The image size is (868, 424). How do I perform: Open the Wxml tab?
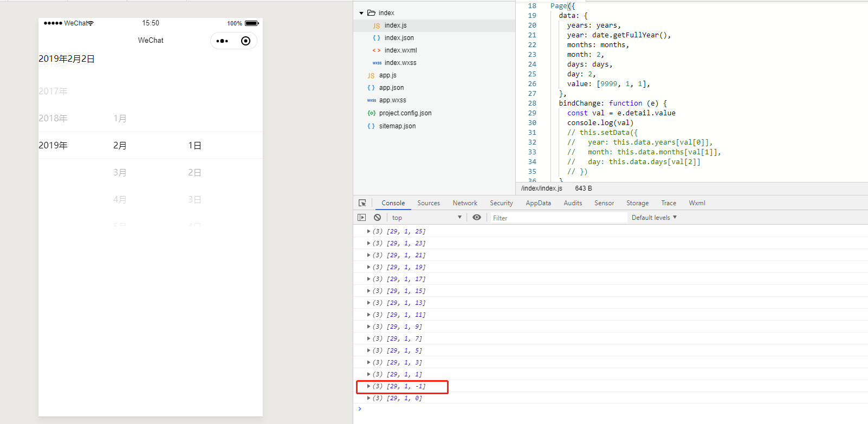pos(697,203)
